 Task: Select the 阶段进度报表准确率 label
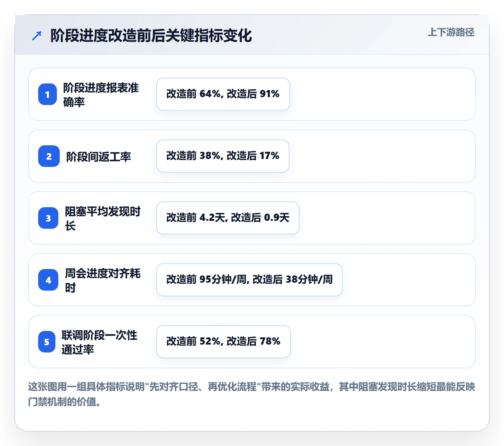click(101, 95)
